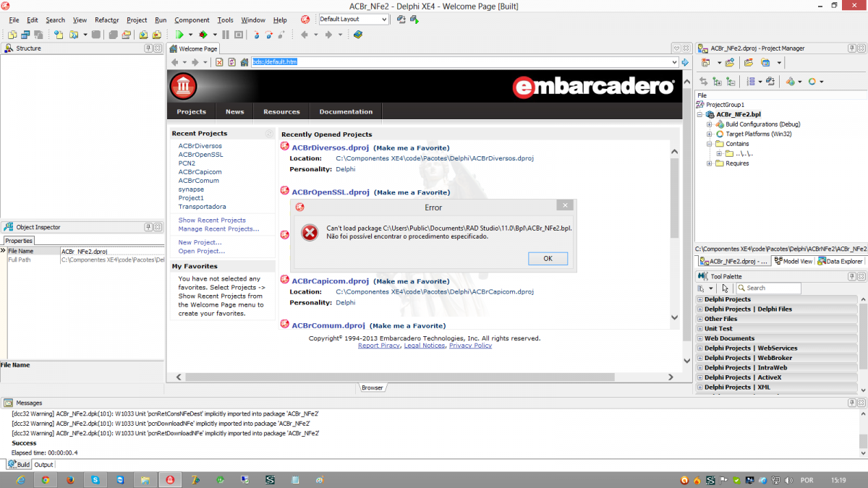Click the Help contents book icon
868x488 pixels.
358,34
